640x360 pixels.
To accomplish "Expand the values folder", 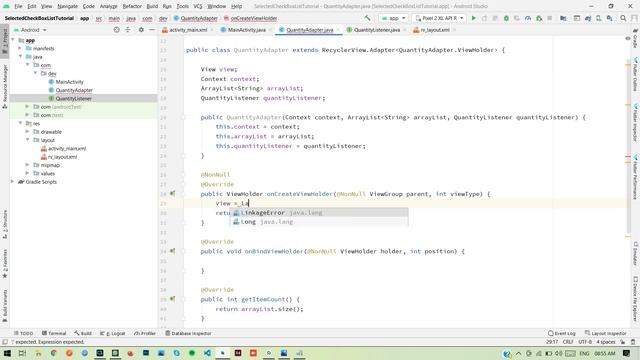I will click(27, 173).
